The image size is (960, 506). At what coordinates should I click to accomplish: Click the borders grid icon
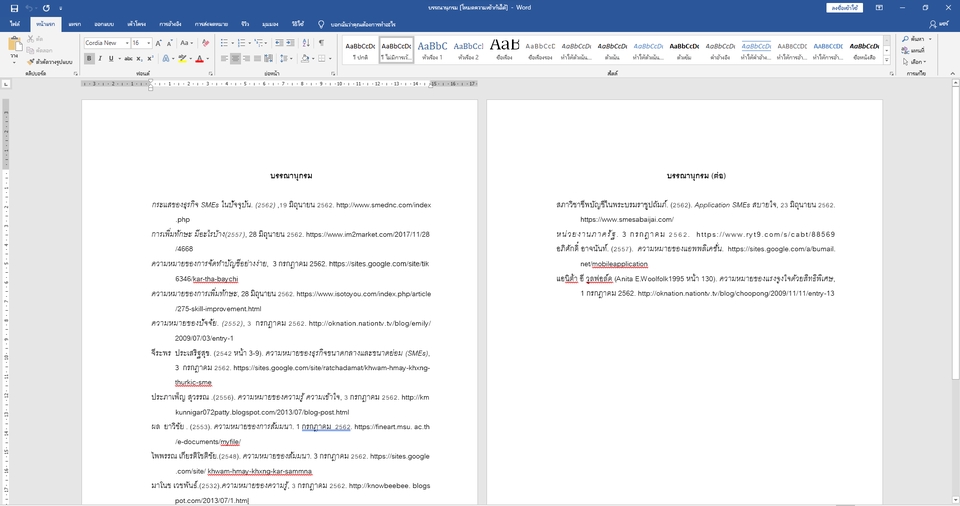(x=323, y=59)
